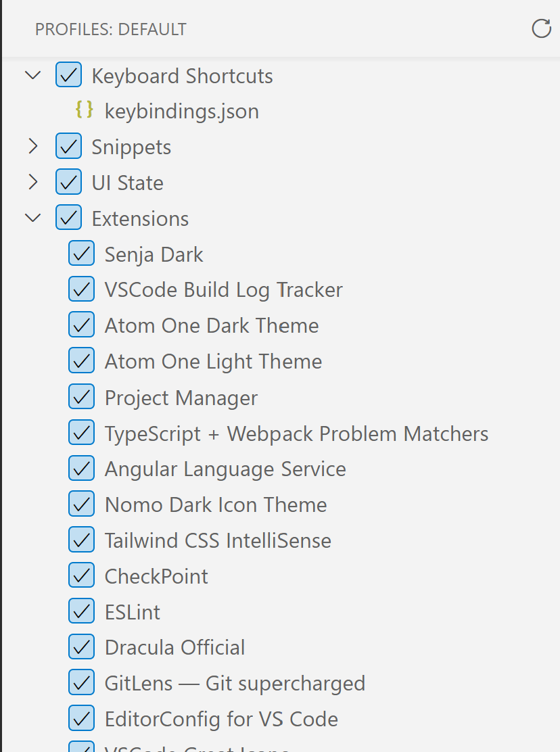Expand the UI State section

[32, 182]
